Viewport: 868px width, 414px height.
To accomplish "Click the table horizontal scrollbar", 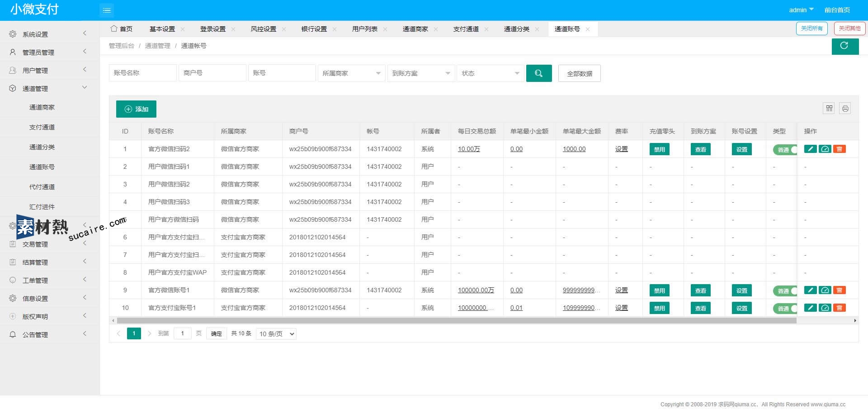I will [457, 320].
